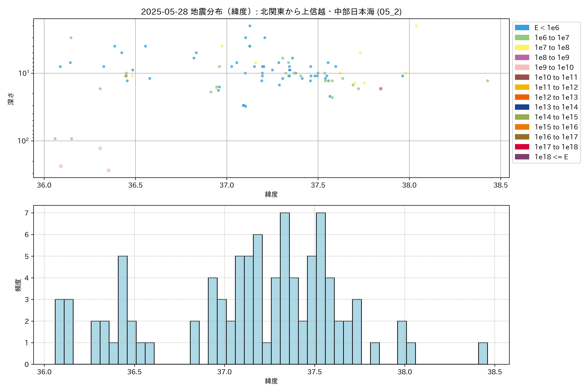The height and width of the screenshot is (392, 588).
Task: Click the purple scatter point near latitude 37.85
Action: point(381,89)
